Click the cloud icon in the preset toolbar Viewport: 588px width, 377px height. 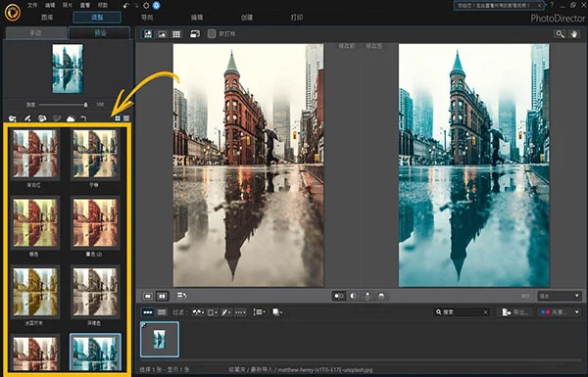point(71,118)
